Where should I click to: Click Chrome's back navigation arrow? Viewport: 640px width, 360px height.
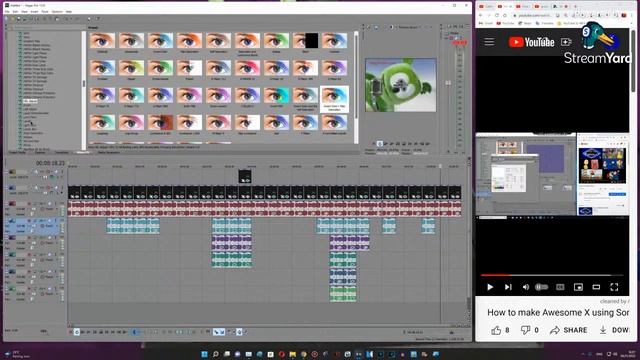(x=480, y=15)
